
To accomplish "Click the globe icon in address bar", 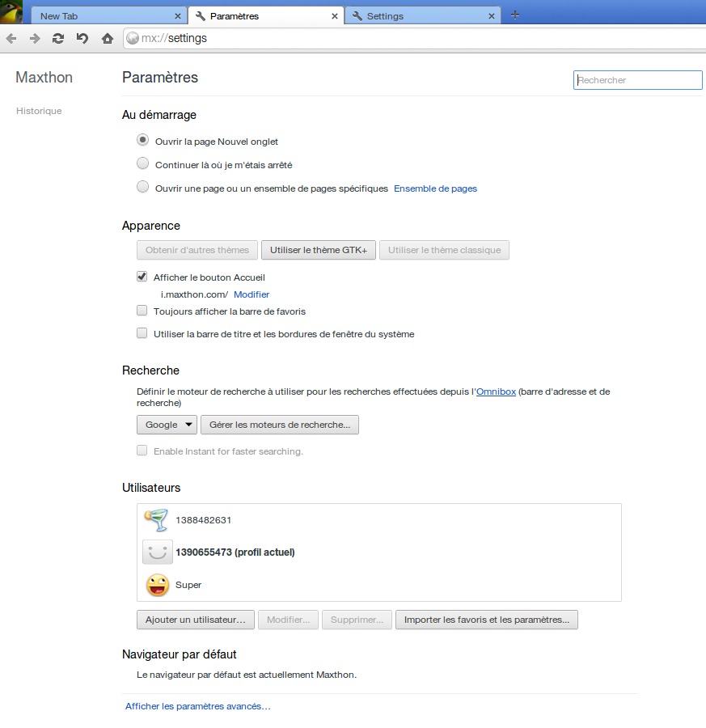I will (133, 38).
